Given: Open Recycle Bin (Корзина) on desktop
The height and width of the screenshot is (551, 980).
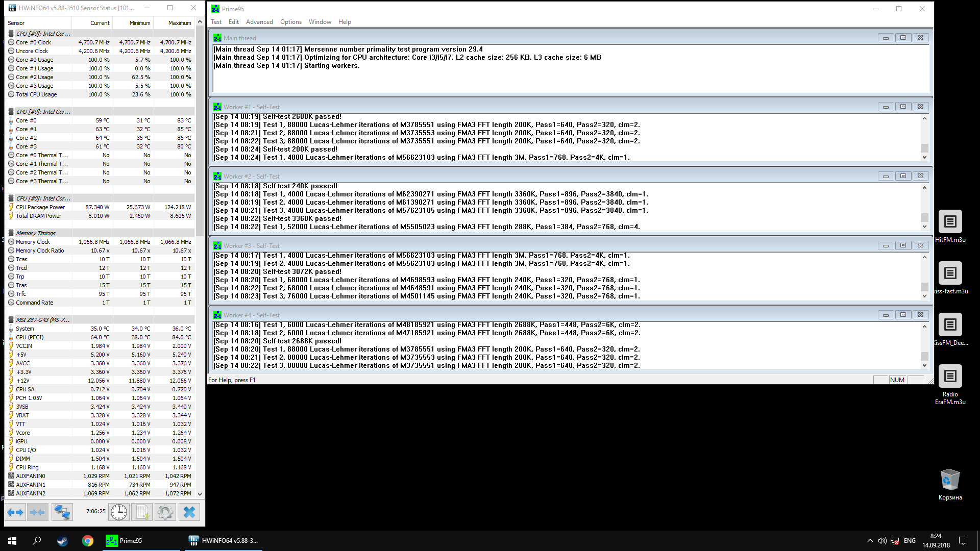Looking at the screenshot, I should click(x=950, y=480).
